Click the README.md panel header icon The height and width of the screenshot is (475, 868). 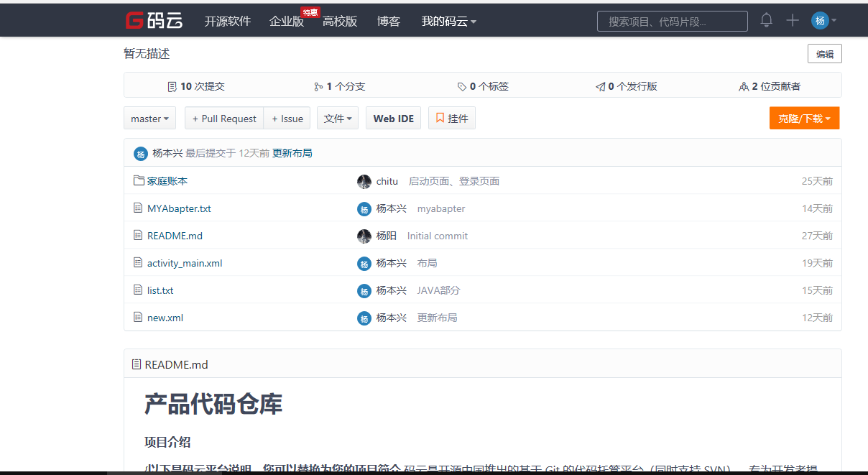137,364
